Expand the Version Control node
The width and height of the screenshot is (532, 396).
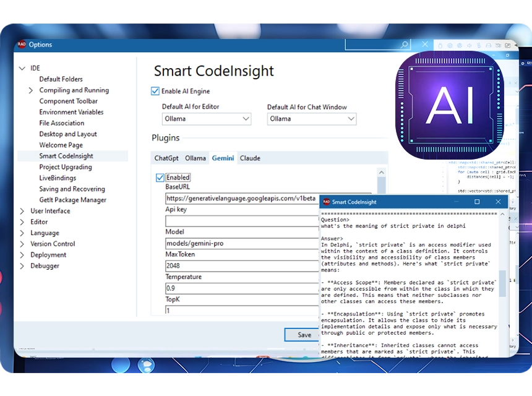point(22,244)
